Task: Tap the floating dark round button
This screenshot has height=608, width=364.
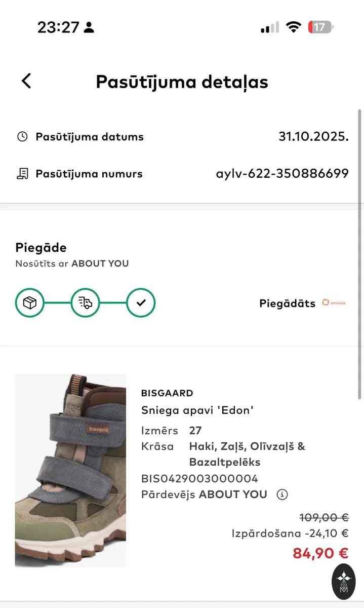Action: pyautogui.click(x=344, y=583)
